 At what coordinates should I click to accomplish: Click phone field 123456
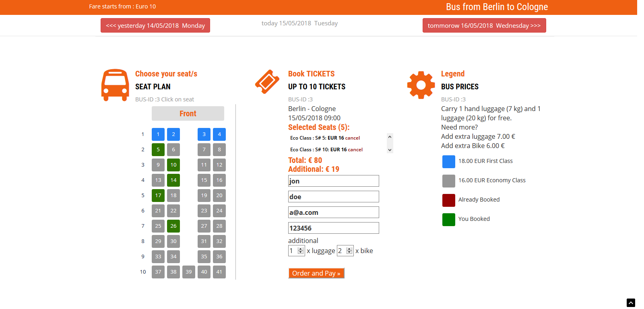tap(334, 228)
